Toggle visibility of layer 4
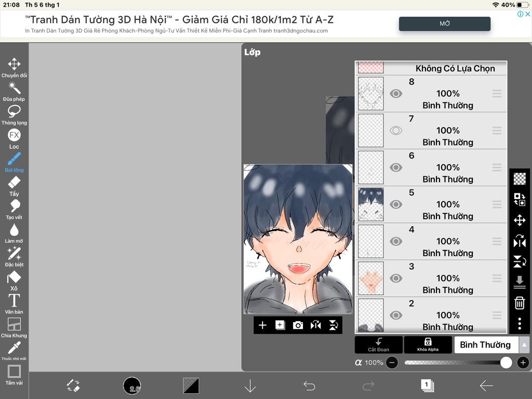Viewport: 532px width, 399px height. (x=396, y=242)
